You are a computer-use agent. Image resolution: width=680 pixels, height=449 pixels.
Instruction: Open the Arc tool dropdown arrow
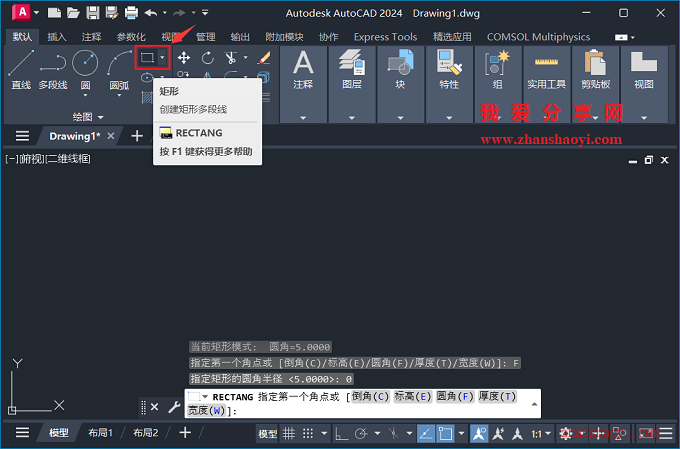(119, 95)
